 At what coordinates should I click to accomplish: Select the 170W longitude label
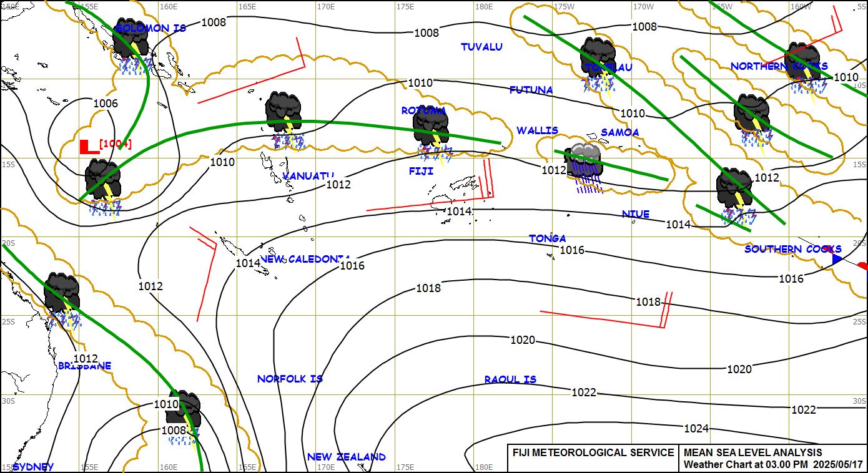(644, 6)
